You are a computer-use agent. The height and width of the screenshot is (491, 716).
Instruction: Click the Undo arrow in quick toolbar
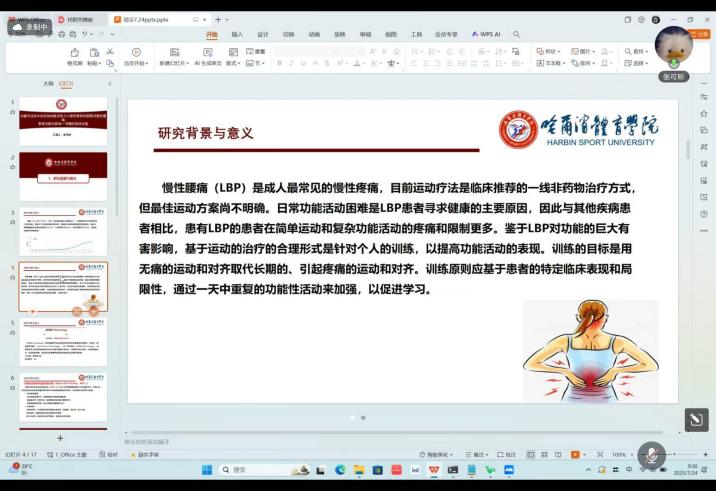(x=84, y=34)
